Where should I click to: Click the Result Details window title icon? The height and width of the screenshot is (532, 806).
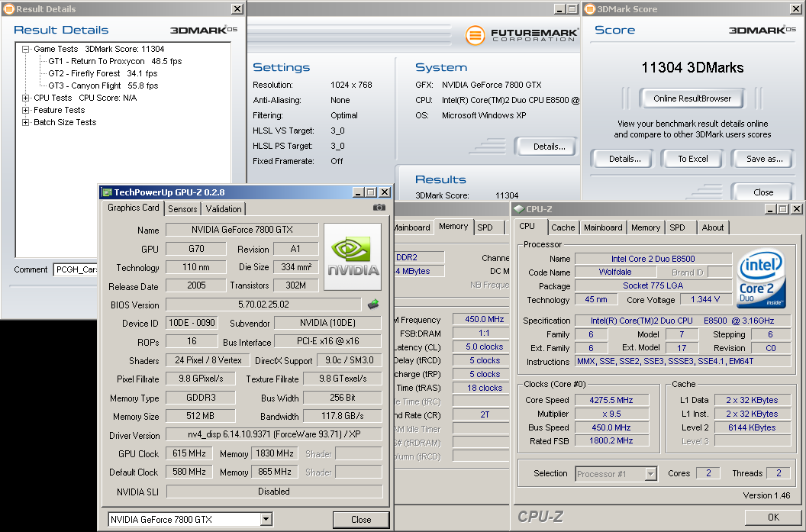pos(8,8)
